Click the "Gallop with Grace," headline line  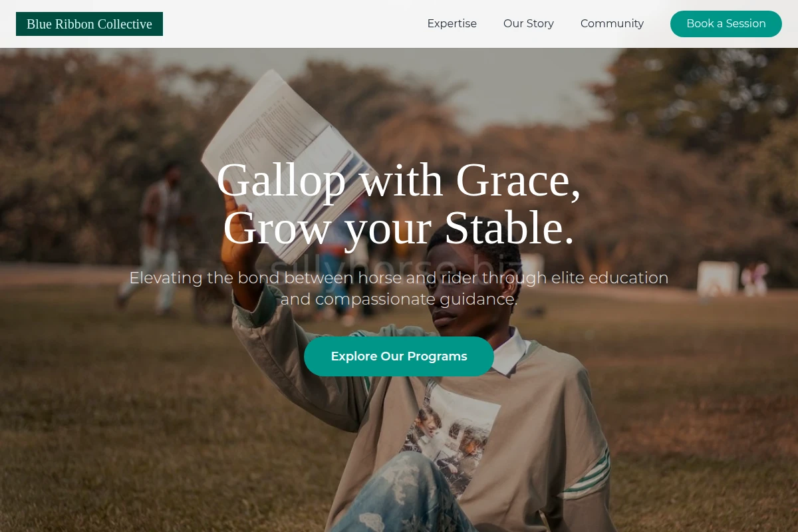coord(399,180)
